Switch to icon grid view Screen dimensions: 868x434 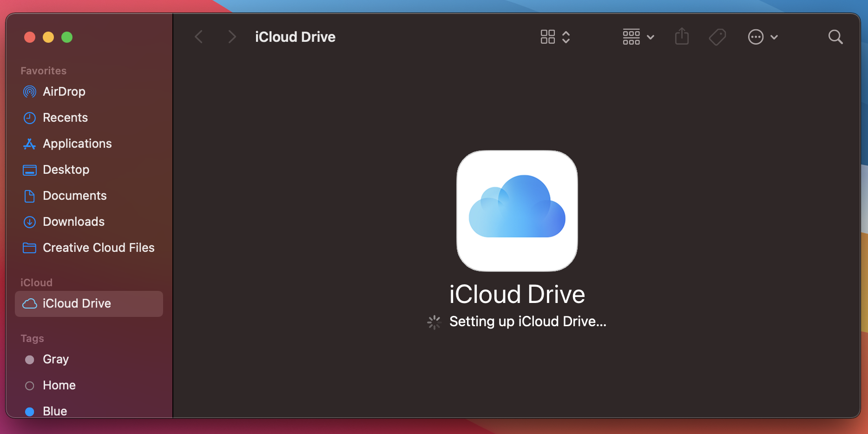click(548, 37)
